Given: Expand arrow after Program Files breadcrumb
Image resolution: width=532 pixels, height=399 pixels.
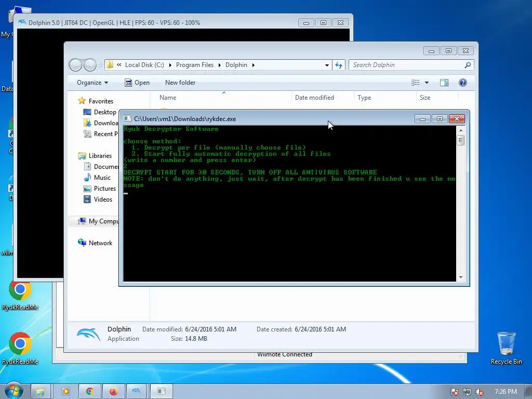Looking at the screenshot, I should pyautogui.click(x=220, y=65).
